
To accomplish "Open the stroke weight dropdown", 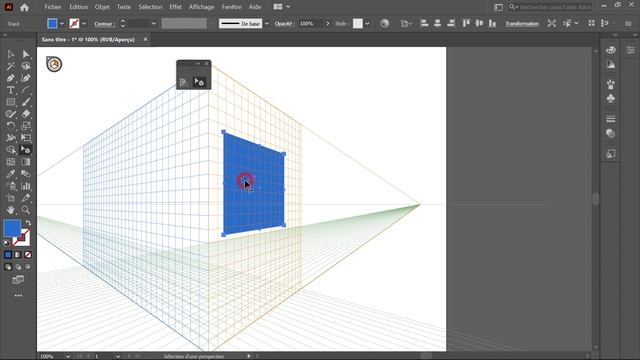I will [154, 24].
